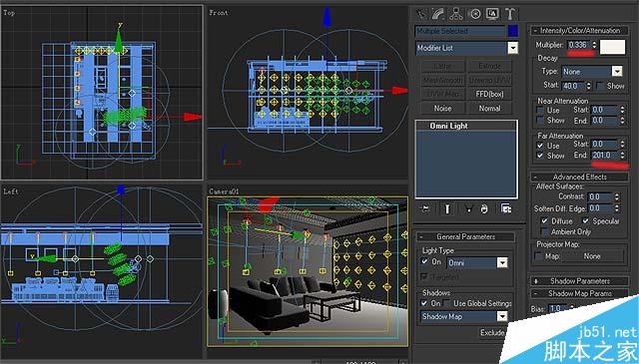Click Make Unique icon under stack
Viewport: 639px width, 364px height.
(468, 208)
